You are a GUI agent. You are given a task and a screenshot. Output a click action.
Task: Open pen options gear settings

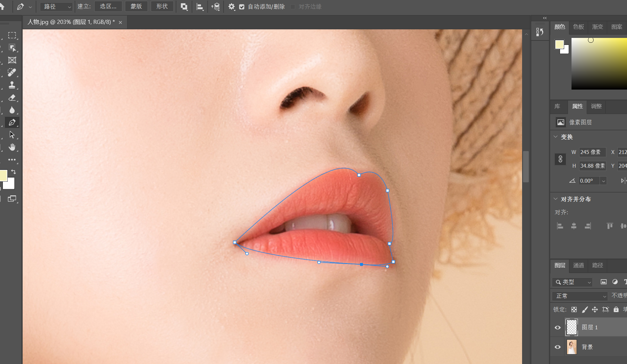pos(232,7)
